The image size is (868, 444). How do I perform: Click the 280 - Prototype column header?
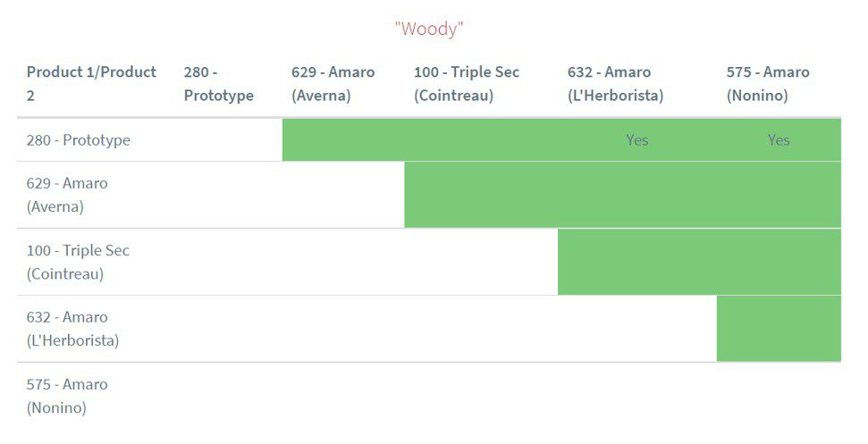(219, 83)
